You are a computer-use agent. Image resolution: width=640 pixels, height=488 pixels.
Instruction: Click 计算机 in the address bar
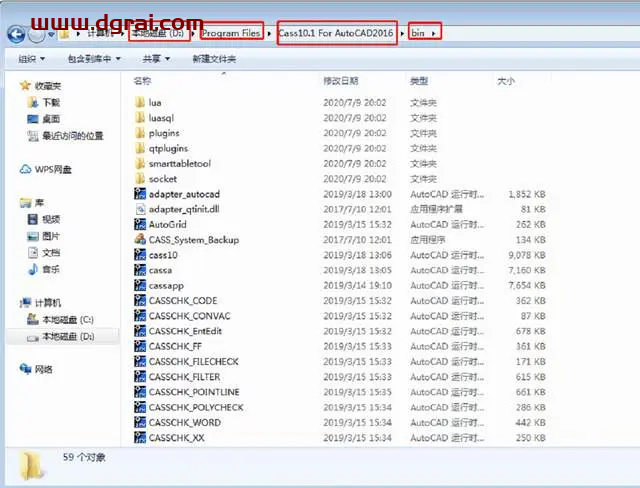[101, 33]
